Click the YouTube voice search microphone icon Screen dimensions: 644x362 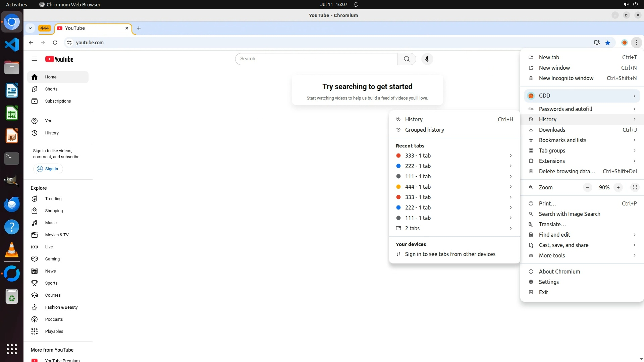427,59
